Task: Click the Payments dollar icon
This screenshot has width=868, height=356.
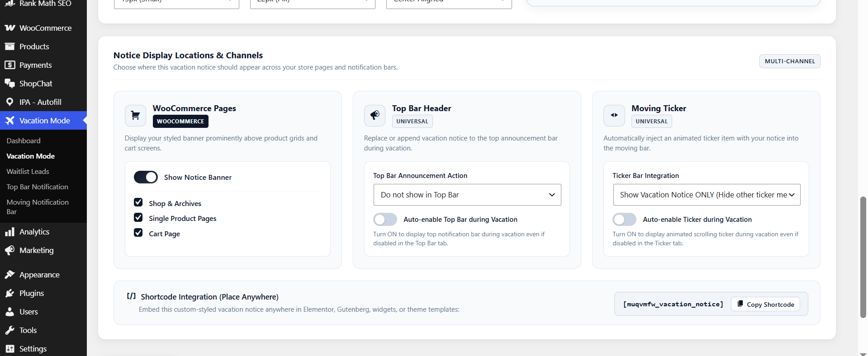Action: point(10,65)
